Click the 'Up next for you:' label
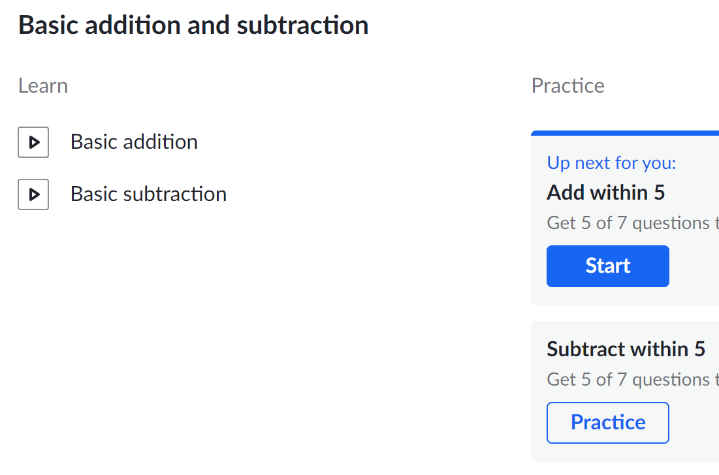This screenshot has width=719, height=475. pyautogui.click(x=611, y=163)
